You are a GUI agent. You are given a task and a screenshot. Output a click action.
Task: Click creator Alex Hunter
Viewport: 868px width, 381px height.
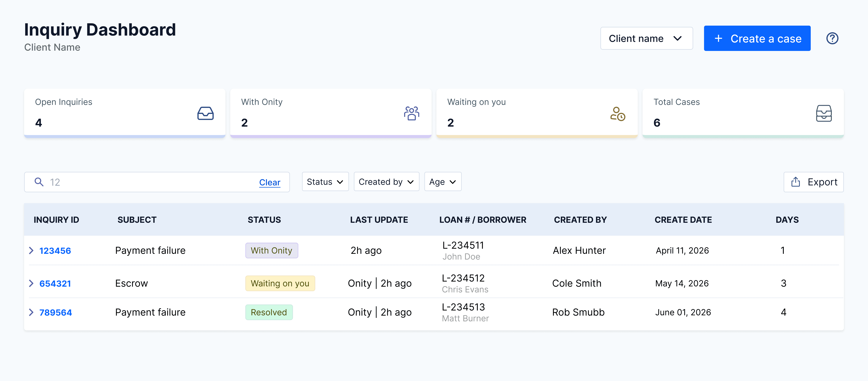click(x=579, y=250)
